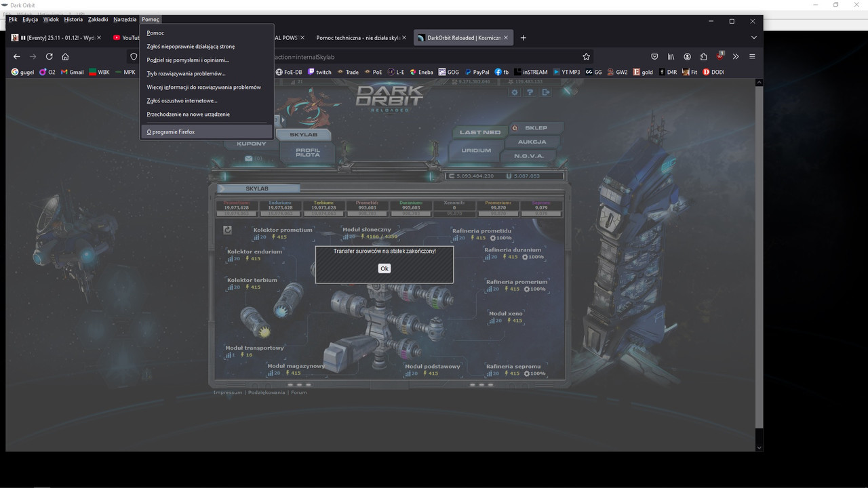Image resolution: width=868 pixels, height=488 pixels.
Task: Click the Skylab refresh icon
Action: [228, 230]
